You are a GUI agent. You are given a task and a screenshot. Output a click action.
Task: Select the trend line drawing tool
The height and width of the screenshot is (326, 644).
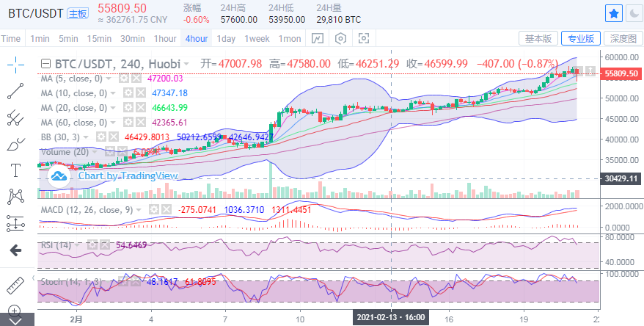(x=15, y=91)
